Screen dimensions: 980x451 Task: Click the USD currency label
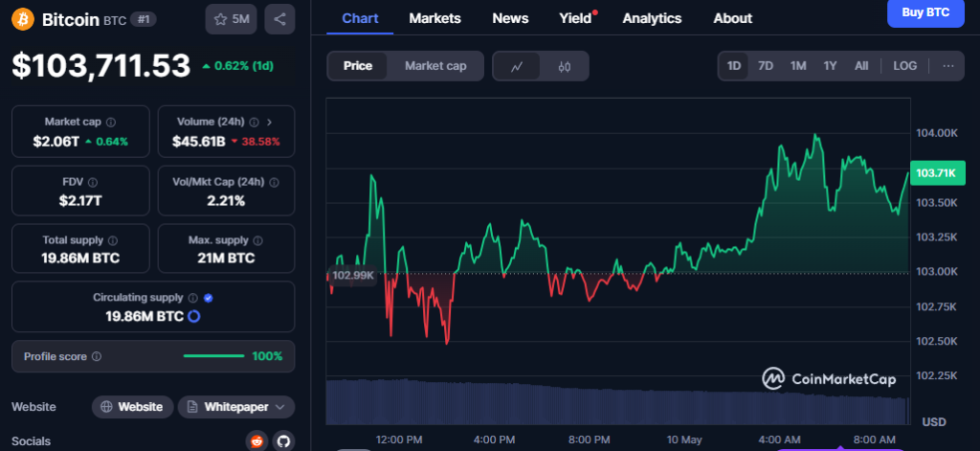click(934, 422)
